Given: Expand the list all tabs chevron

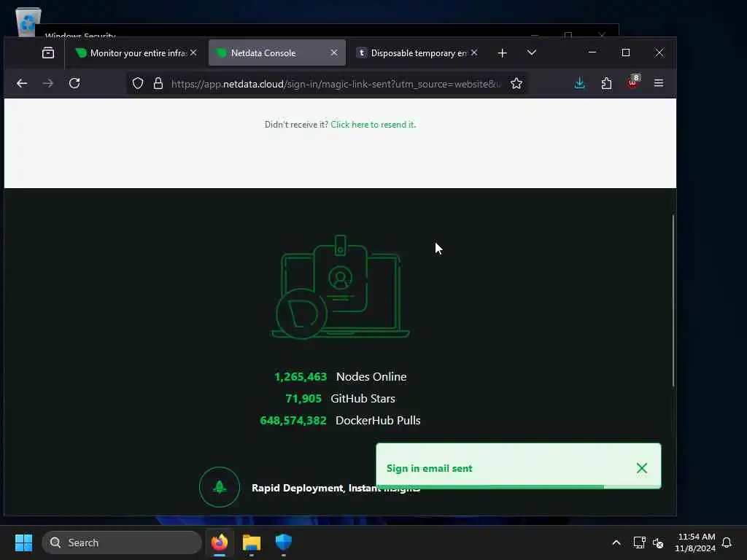Looking at the screenshot, I should [532, 52].
